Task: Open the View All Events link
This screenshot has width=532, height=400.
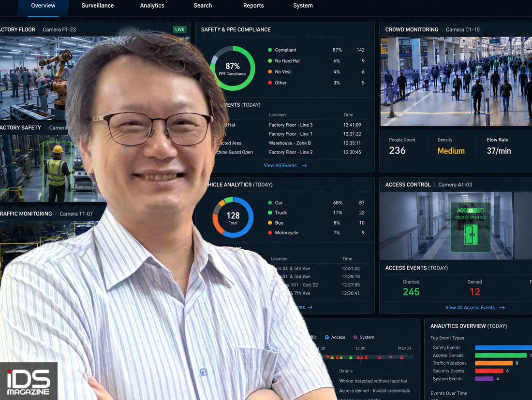Action: click(280, 165)
